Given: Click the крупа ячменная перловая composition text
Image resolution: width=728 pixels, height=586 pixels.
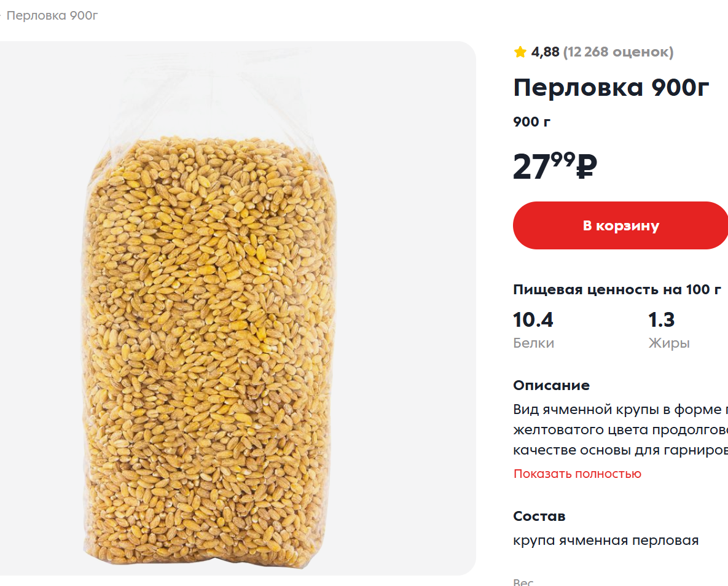Looking at the screenshot, I should 606,541.
